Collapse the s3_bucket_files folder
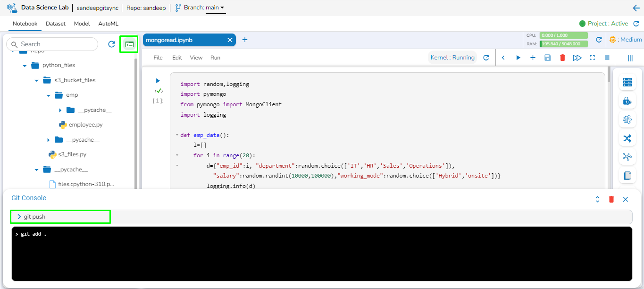 coord(37,81)
